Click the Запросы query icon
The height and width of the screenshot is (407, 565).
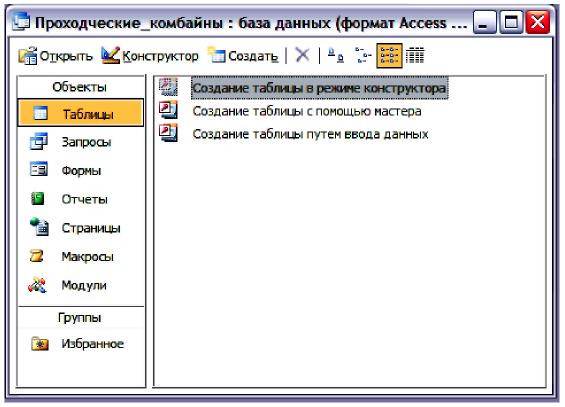pyautogui.click(x=39, y=141)
